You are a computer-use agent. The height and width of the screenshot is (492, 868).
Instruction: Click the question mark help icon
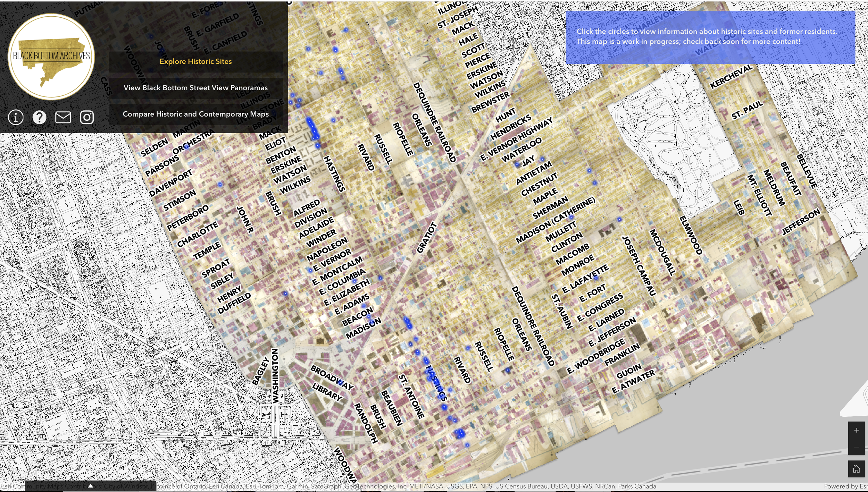pyautogui.click(x=39, y=117)
